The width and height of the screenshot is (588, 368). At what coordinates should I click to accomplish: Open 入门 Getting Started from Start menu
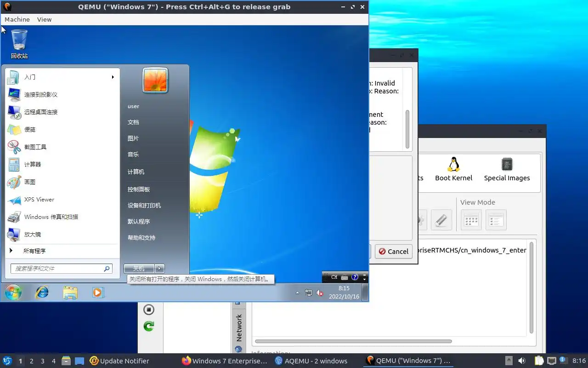(x=62, y=77)
